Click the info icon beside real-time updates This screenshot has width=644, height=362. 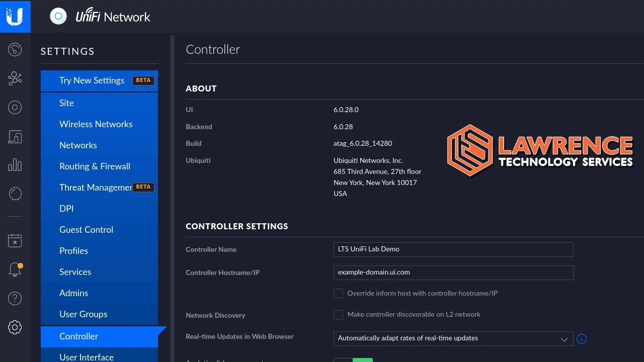[582, 339]
